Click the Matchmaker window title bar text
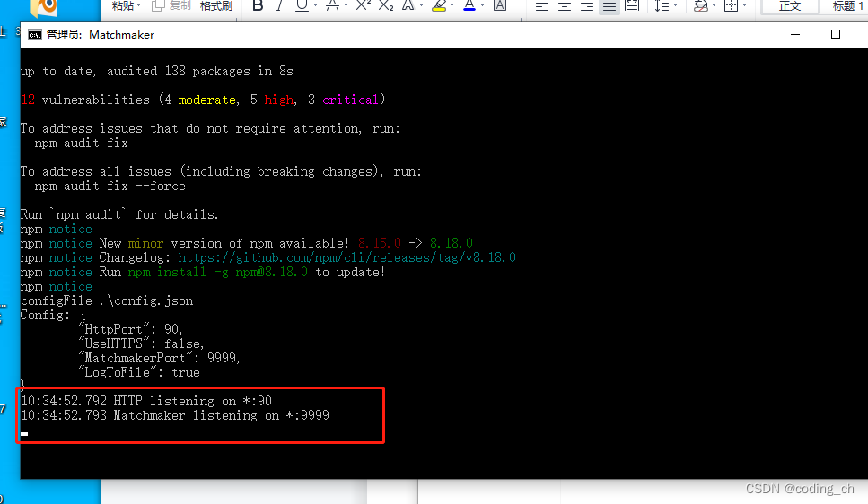868x504 pixels. click(101, 35)
